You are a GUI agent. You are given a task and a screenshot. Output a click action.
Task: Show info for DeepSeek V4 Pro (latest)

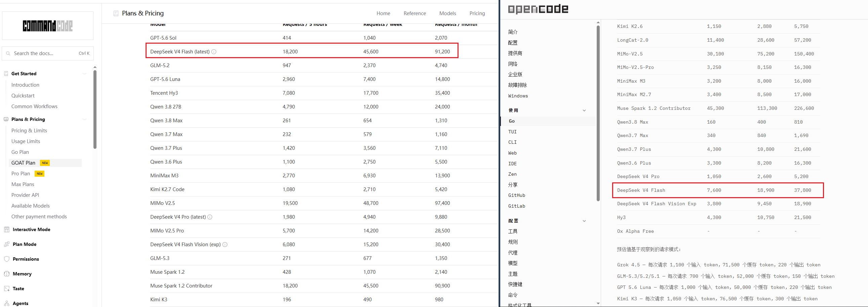[210, 217]
